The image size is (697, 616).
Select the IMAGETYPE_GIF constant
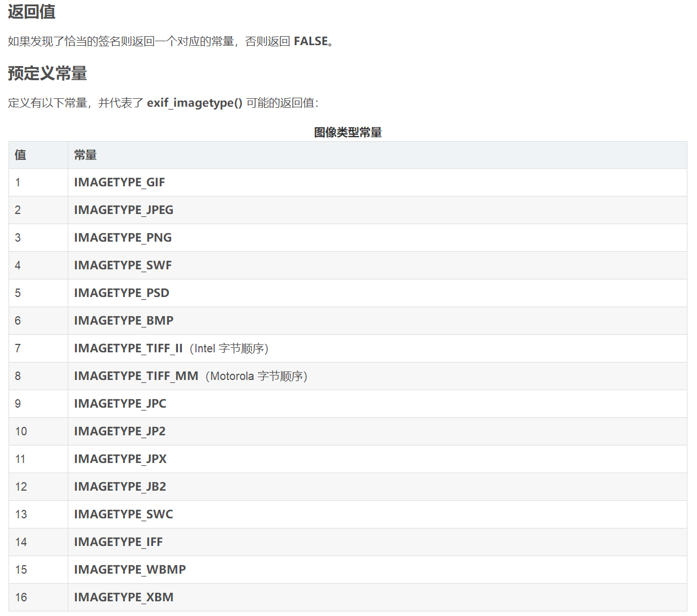tap(119, 182)
